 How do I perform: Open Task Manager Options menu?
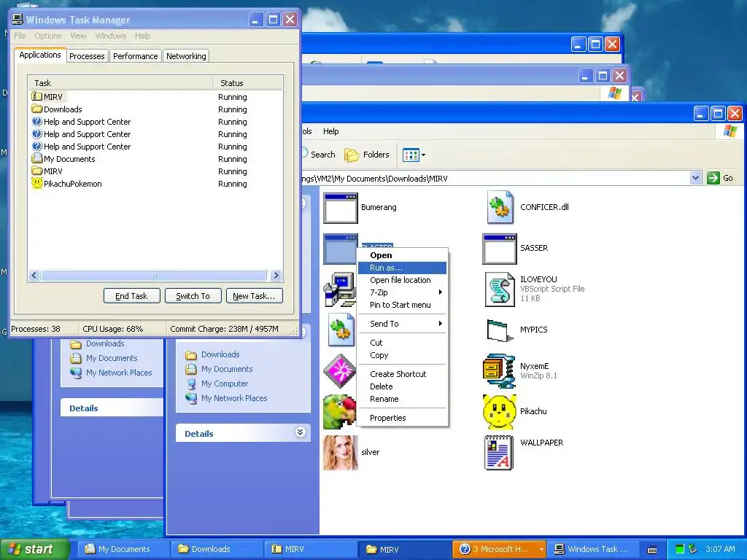pyautogui.click(x=47, y=36)
